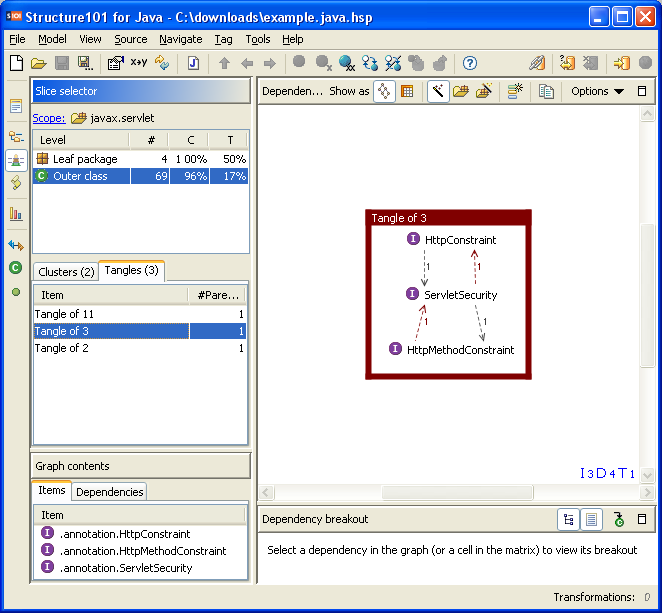Open the Help menu

click(293, 39)
